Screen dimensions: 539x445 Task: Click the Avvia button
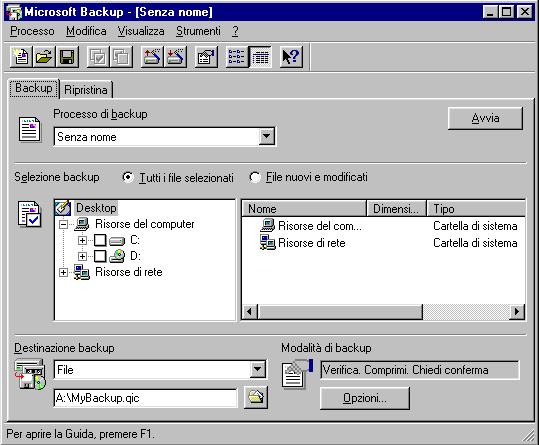tap(485, 118)
